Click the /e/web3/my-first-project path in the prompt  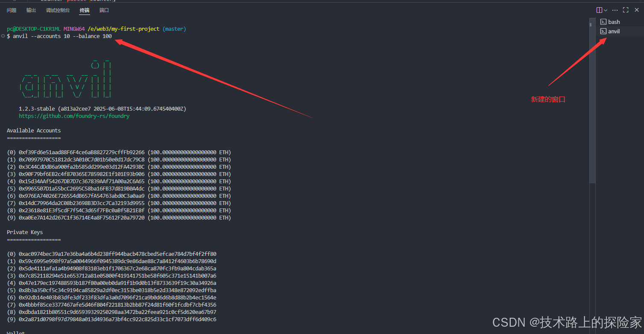(x=123, y=29)
